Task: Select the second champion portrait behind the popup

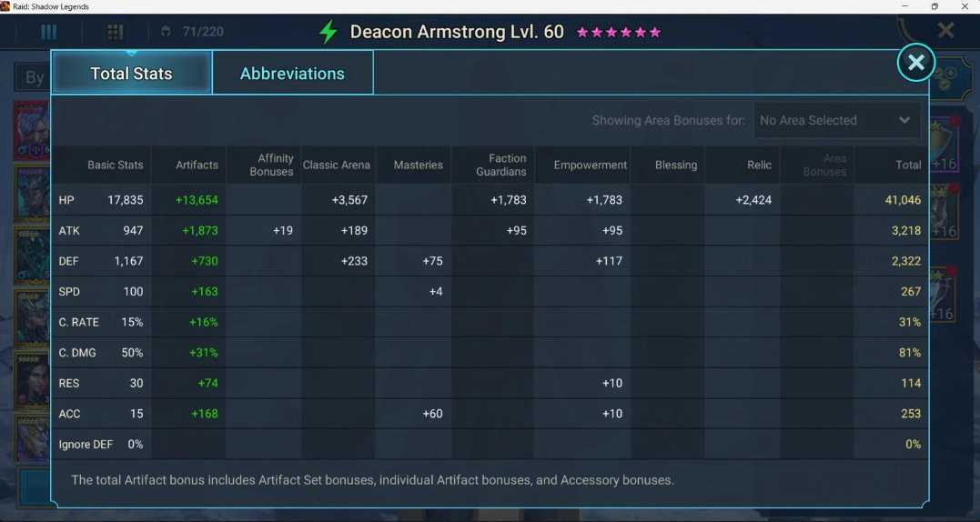Action: pyautogui.click(x=31, y=192)
